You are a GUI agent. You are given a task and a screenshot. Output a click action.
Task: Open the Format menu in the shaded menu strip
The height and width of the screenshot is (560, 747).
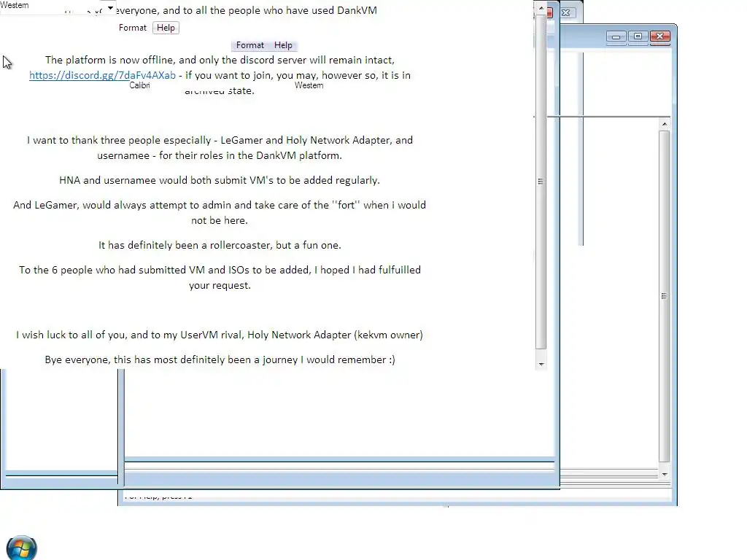tap(249, 45)
